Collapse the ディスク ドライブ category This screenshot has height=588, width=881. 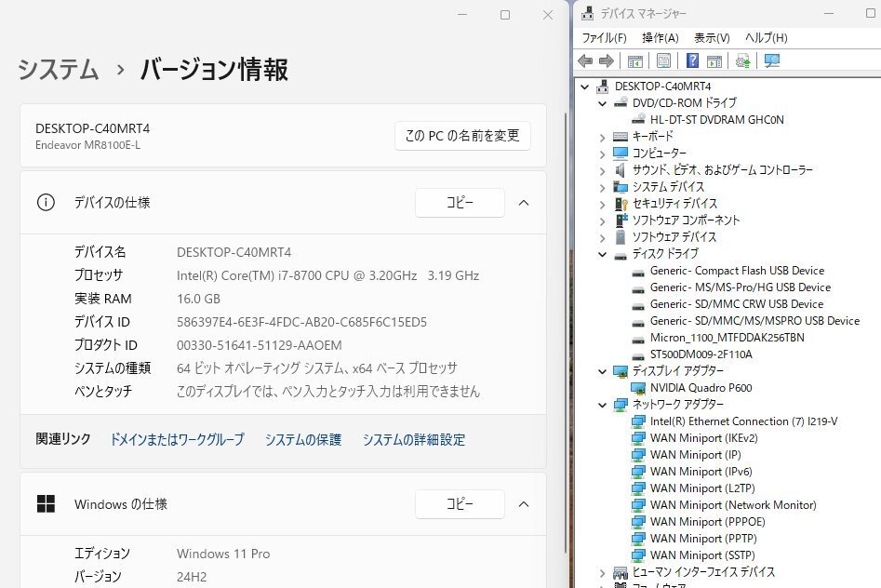pos(603,254)
